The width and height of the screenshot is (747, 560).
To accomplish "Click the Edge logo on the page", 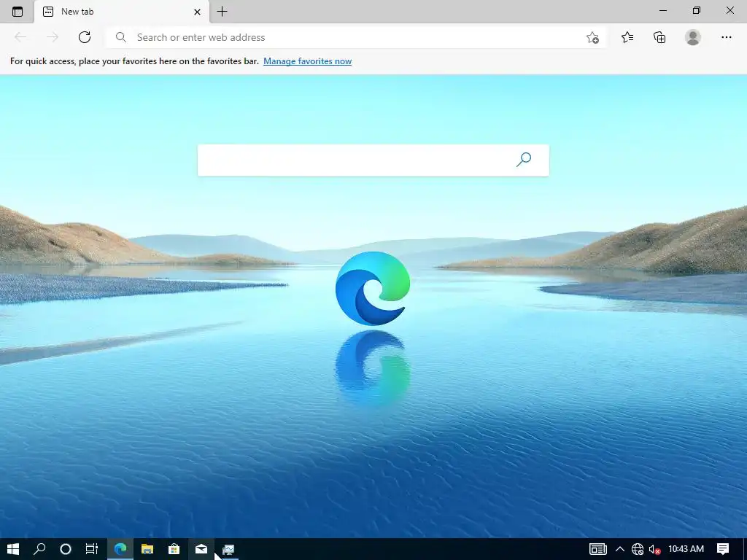I will click(x=373, y=289).
